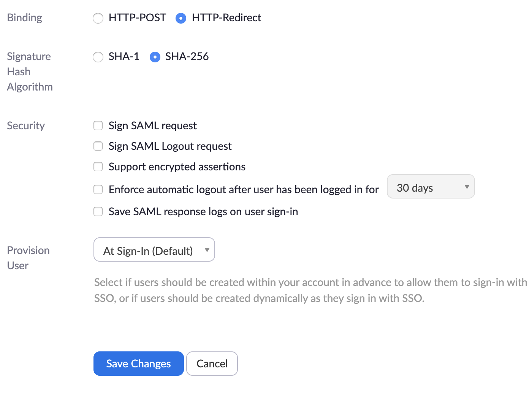Check Support encrypted assertions
This screenshot has width=532, height=413.
pyautogui.click(x=98, y=167)
